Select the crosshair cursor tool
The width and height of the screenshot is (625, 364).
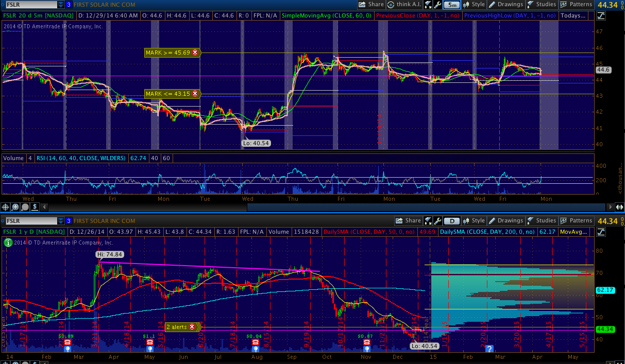coord(6,207)
